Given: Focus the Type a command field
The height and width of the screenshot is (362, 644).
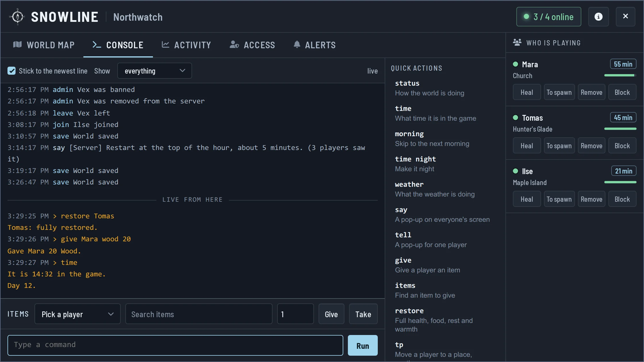Looking at the screenshot, I should 175,345.
